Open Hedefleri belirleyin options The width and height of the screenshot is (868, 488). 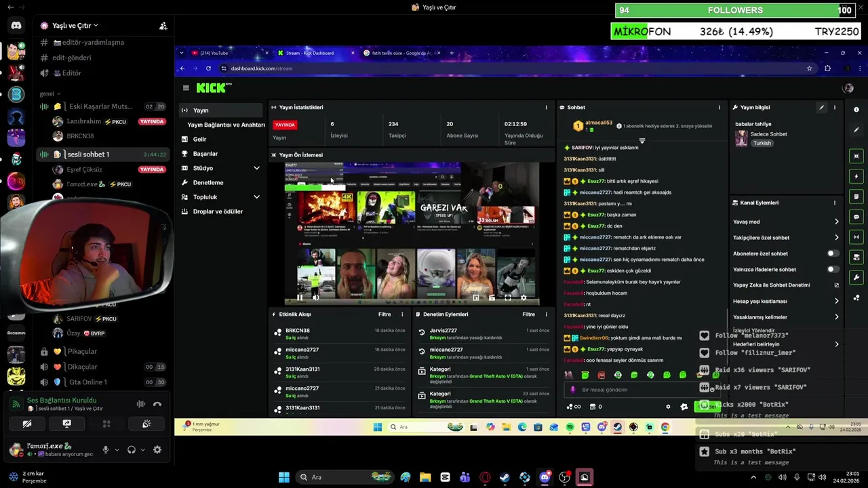(787, 344)
